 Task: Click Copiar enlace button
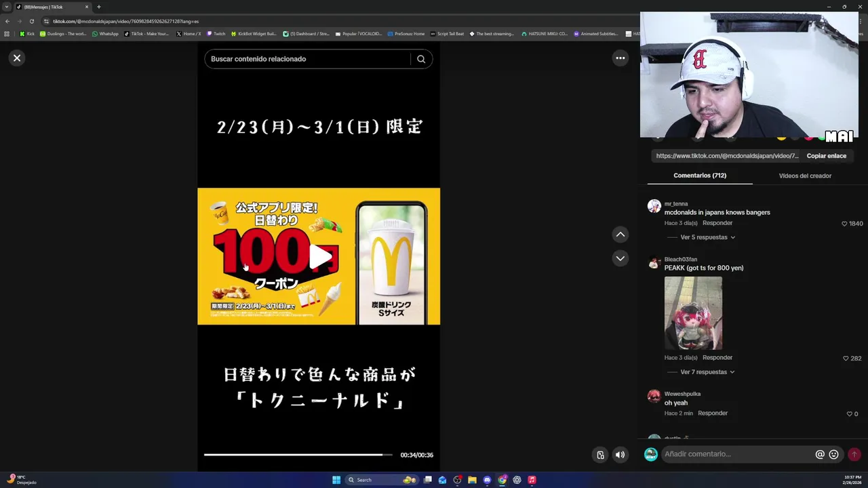826,156
